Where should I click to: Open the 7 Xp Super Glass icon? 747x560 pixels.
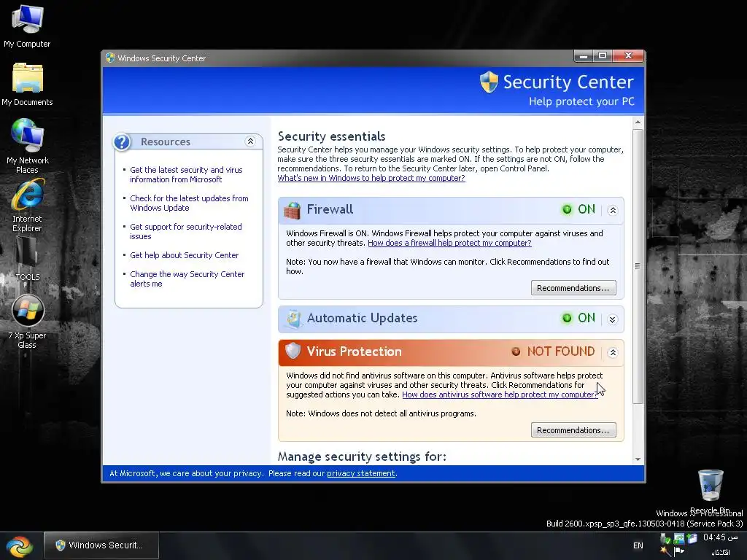coord(27,322)
